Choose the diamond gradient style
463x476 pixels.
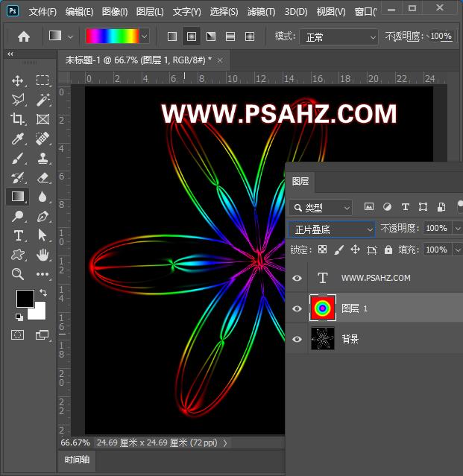tap(250, 37)
